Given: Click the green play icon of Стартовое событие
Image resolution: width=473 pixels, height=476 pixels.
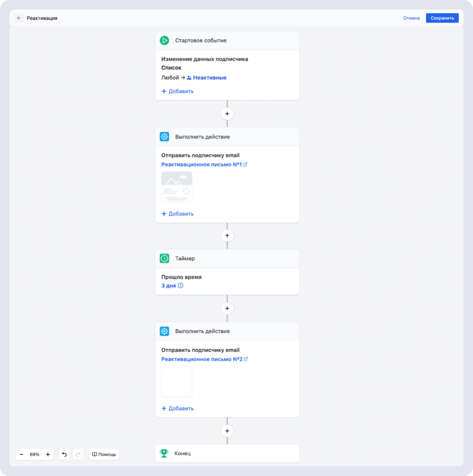Looking at the screenshot, I should [165, 40].
